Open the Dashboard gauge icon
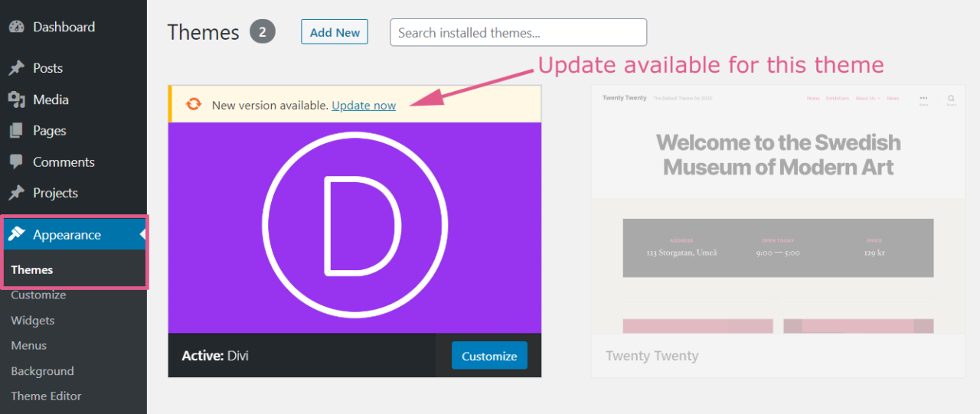The image size is (980, 414). tap(17, 27)
